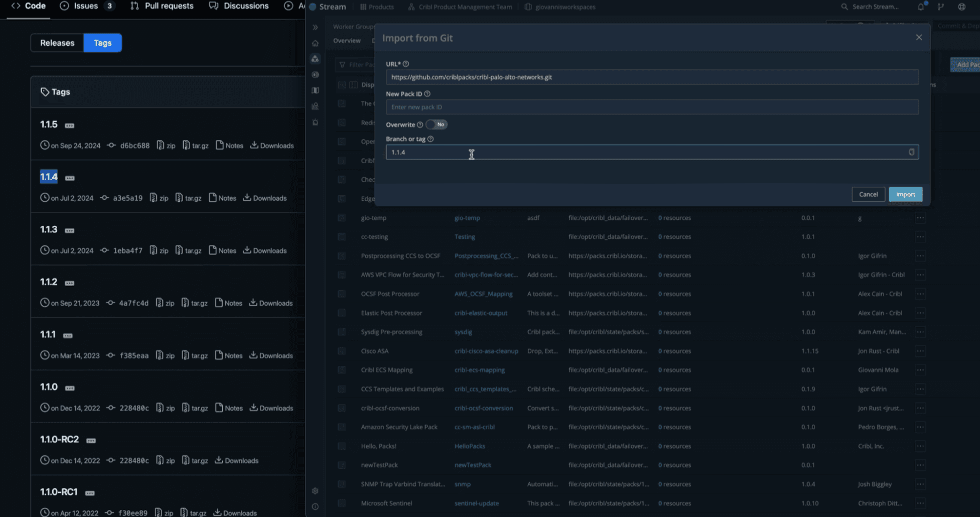Open the Pull requests tab
Viewport: 980px width, 517px height.
pos(162,6)
